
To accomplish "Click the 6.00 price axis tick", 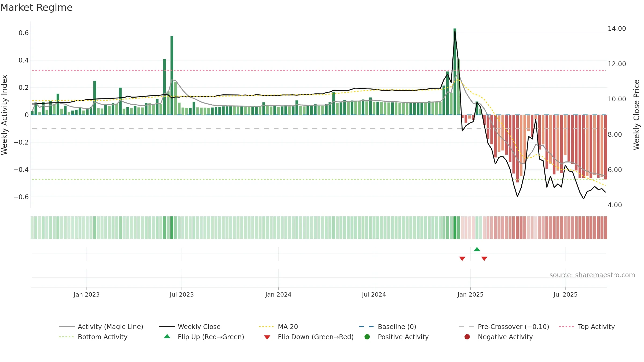I will [x=614, y=170].
